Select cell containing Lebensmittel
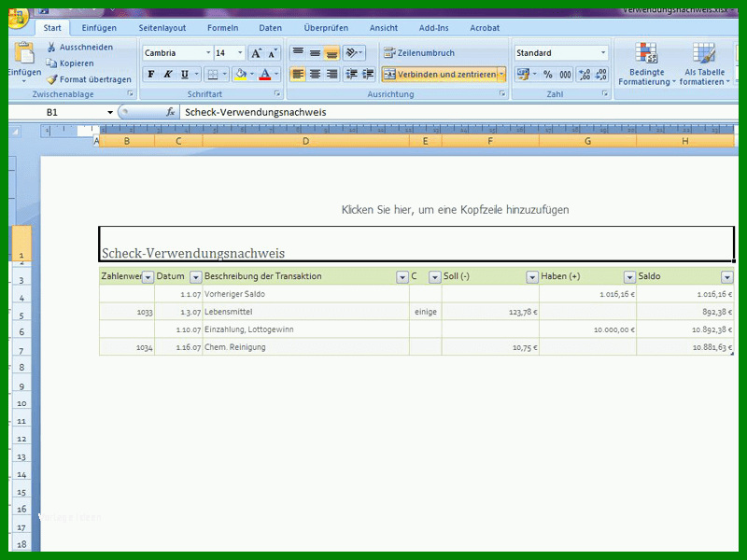Screen dimensions: 747x560 click(305, 312)
